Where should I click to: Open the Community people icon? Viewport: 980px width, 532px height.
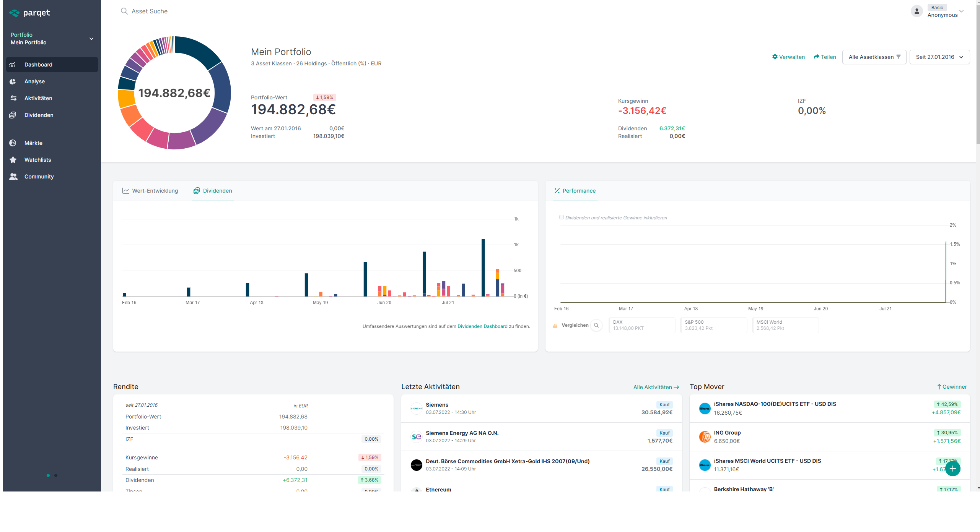click(13, 177)
